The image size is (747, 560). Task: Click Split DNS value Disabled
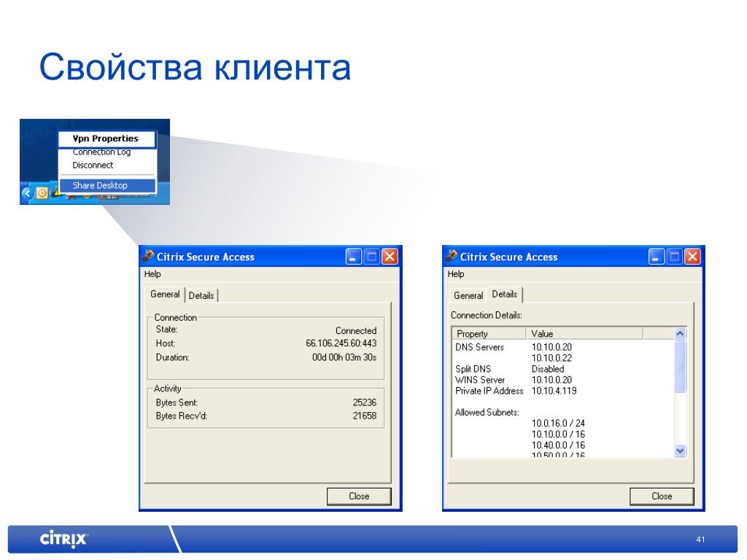point(548,369)
